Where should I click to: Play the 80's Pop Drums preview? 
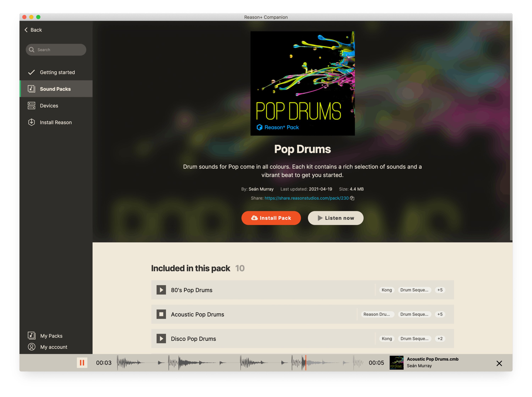coord(161,290)
